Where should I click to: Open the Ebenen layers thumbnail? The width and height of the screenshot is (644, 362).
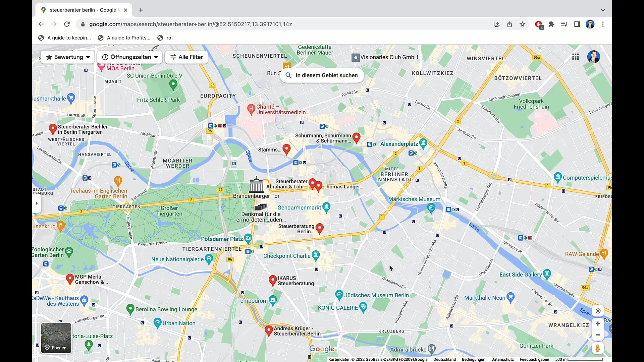(x=56, y=338)
